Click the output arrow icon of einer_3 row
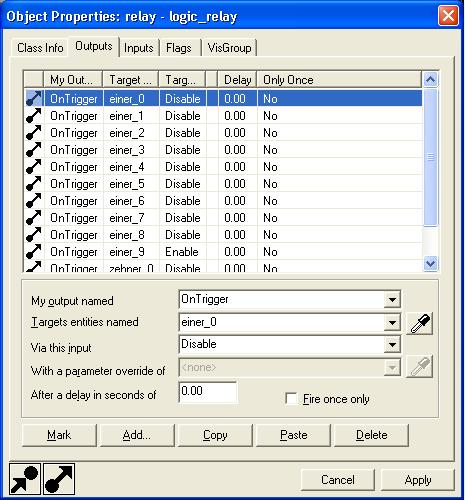 (34, 150)
